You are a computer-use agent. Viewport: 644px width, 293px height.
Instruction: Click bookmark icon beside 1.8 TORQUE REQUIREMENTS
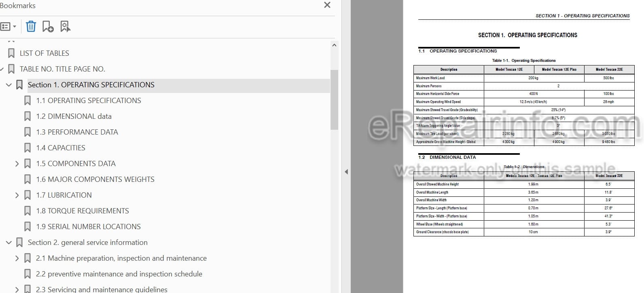coord(28,211)
